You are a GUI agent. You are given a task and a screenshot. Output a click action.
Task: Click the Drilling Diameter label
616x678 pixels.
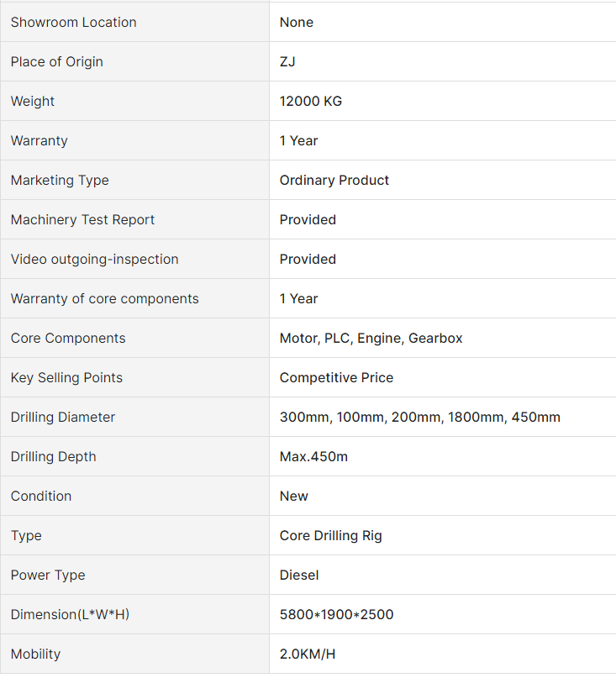[x=63, y=418]
